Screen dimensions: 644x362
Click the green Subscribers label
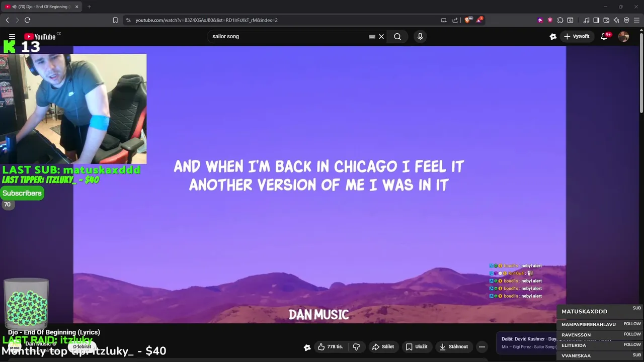[x=22, y=193]
